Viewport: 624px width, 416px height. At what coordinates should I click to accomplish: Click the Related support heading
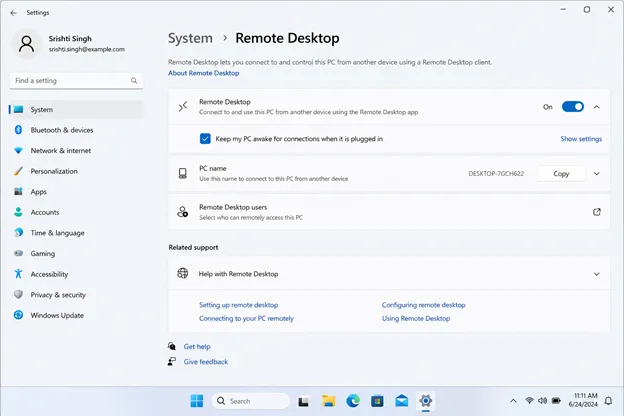tap(193, 247)
